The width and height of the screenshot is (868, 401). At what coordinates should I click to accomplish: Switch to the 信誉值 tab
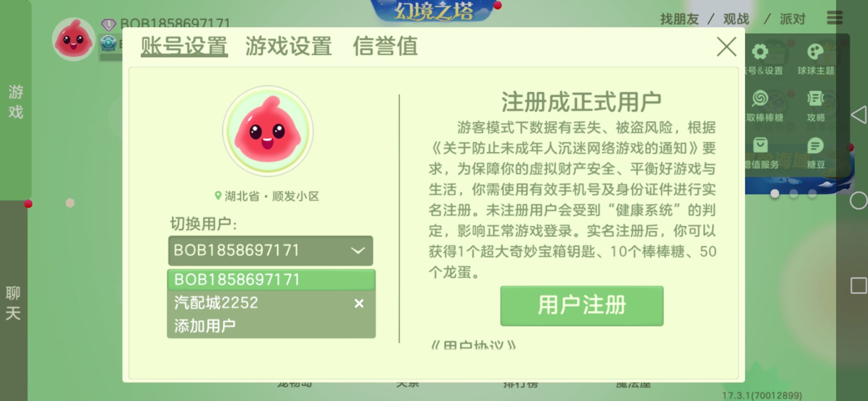tap(385, 46)
